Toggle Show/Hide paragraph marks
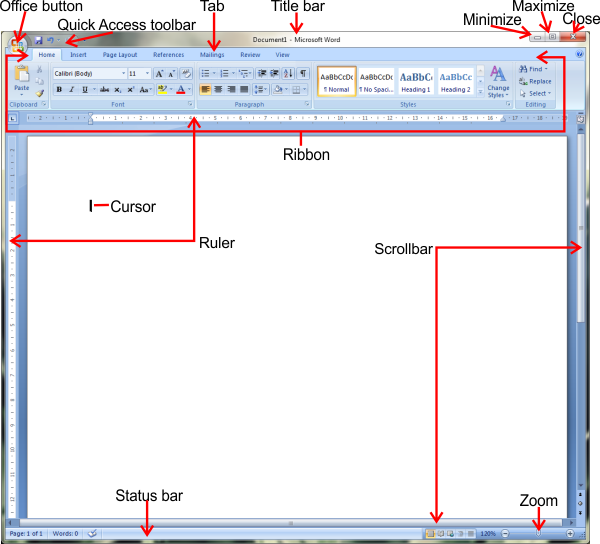The height and width of the screenshot is (544, 600). coord(303,73)
